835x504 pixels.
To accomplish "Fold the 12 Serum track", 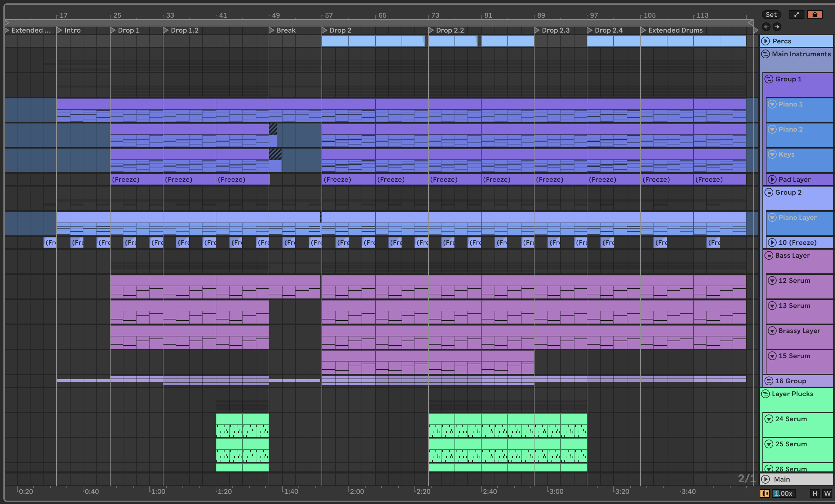I will pos(772,280).
